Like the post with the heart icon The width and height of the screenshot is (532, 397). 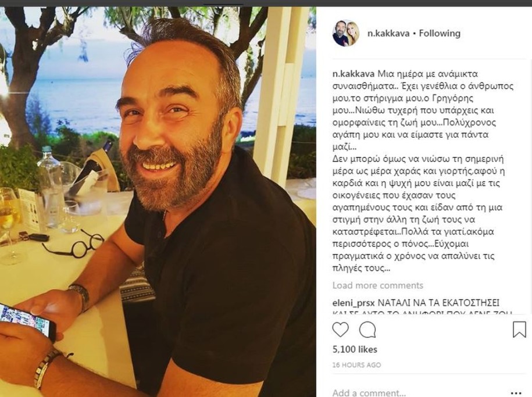coord(340,330)
